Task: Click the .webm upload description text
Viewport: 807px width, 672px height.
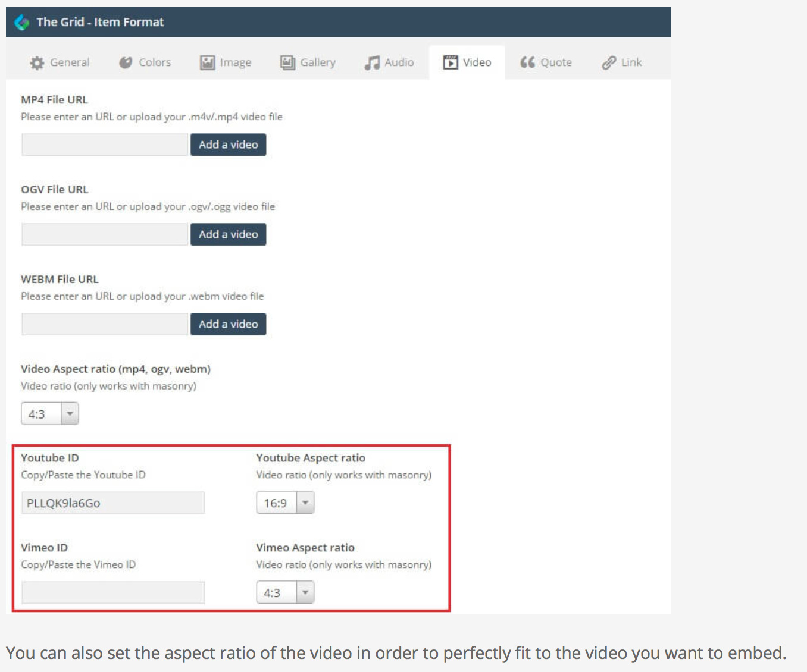Action: pos(142,296)
